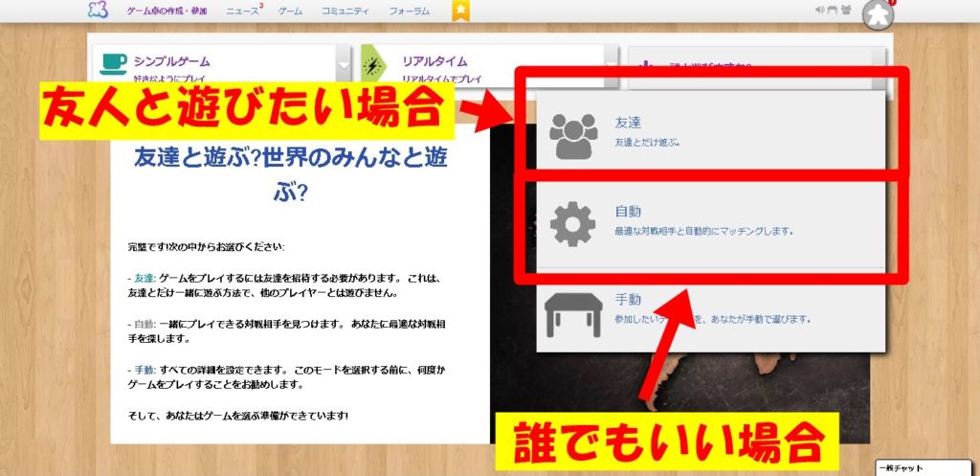Open the yellow star bookmark icon
This screenshot has height=476, width=980.
pyautogui.click(x=460, y=11)
